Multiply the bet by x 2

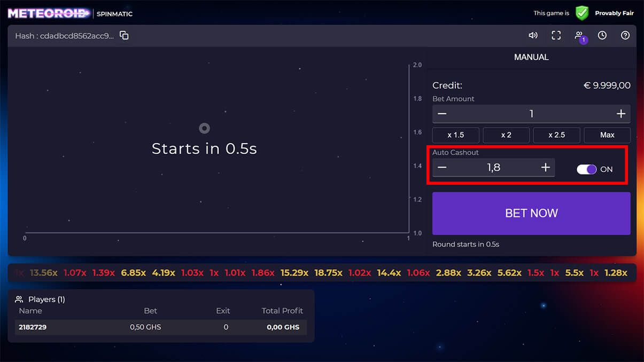point(506,135)
